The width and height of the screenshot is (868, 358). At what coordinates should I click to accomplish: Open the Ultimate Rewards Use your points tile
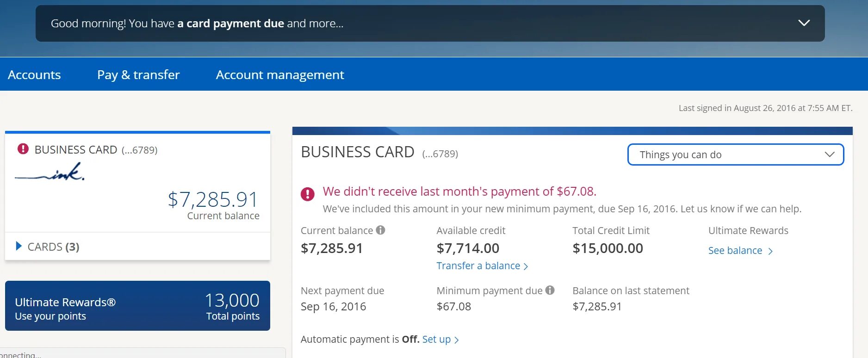[137, 306]
